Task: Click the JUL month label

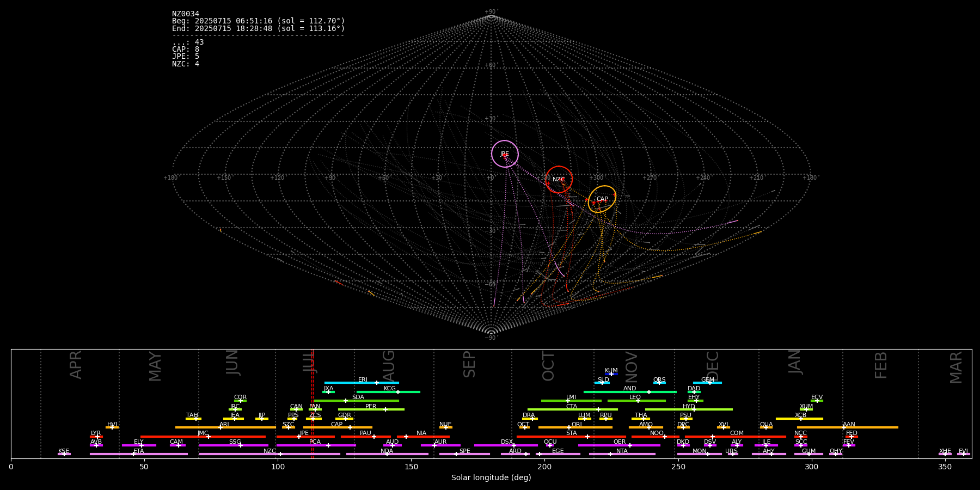Action: tap(309, 362)
